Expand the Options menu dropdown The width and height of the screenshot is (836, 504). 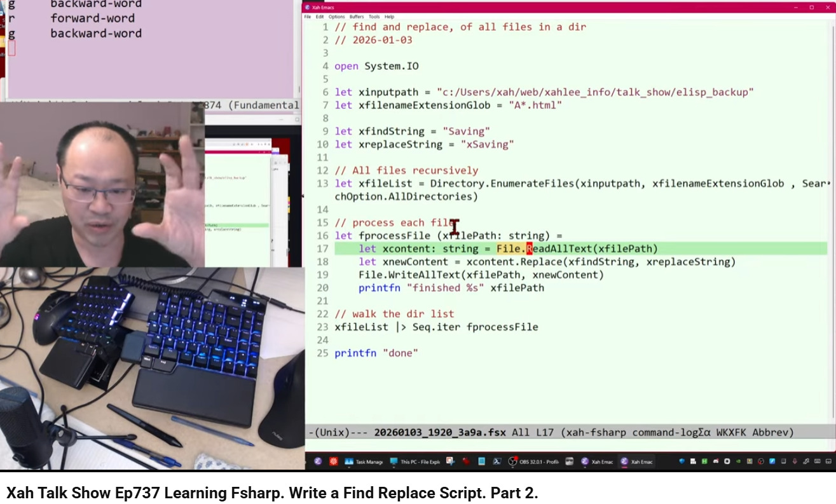(x=337, y=17)
